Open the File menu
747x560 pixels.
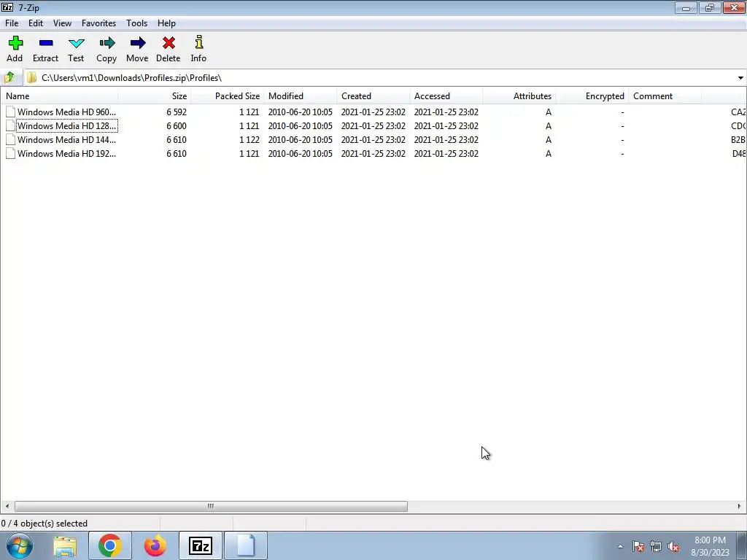(12, 23)
